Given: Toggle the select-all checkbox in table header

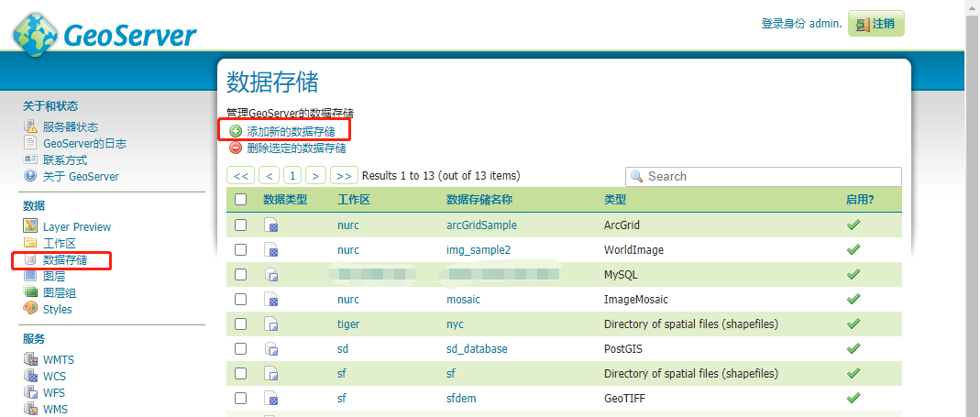Looking at the screenshot, I should point(240,200).
